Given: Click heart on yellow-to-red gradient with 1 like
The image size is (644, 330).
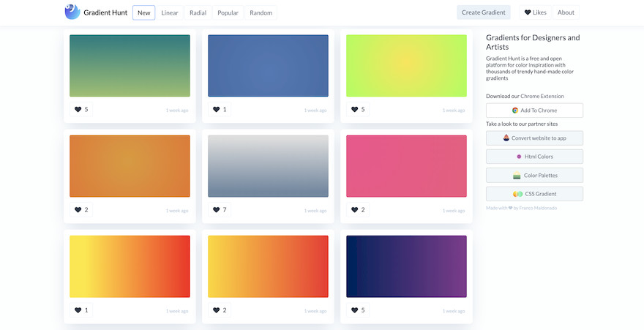Looking at the screenshot, I should click(78, 310).
